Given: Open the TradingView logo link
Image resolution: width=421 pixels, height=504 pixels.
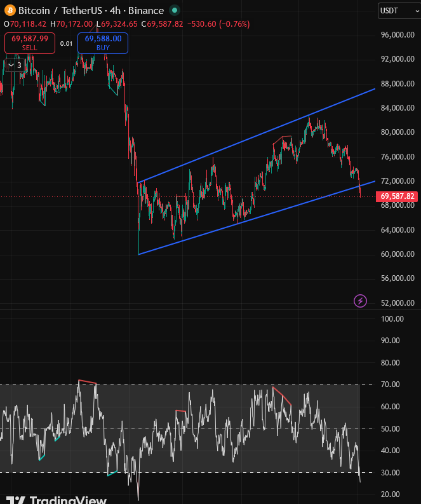Looking at the screenshot, I should pyautogui.click(x=57, y=500).
